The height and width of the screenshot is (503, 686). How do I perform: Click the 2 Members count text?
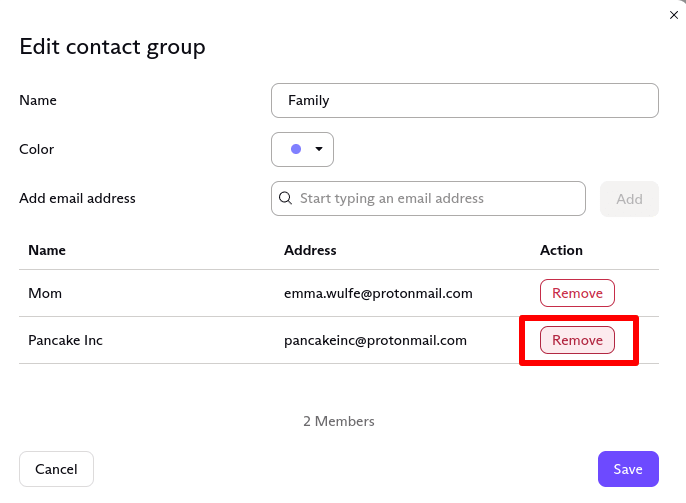point(339,421)
